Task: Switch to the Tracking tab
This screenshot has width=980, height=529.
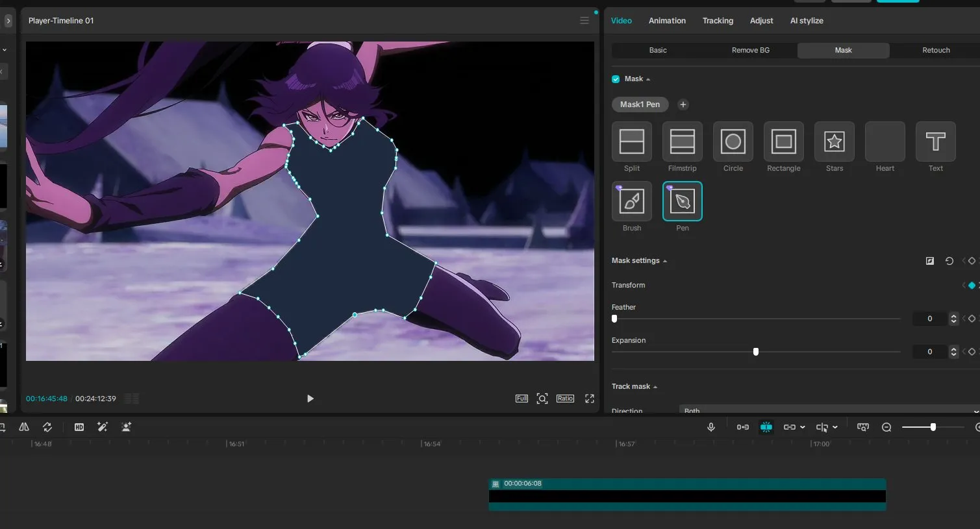Action: (718, 21)
